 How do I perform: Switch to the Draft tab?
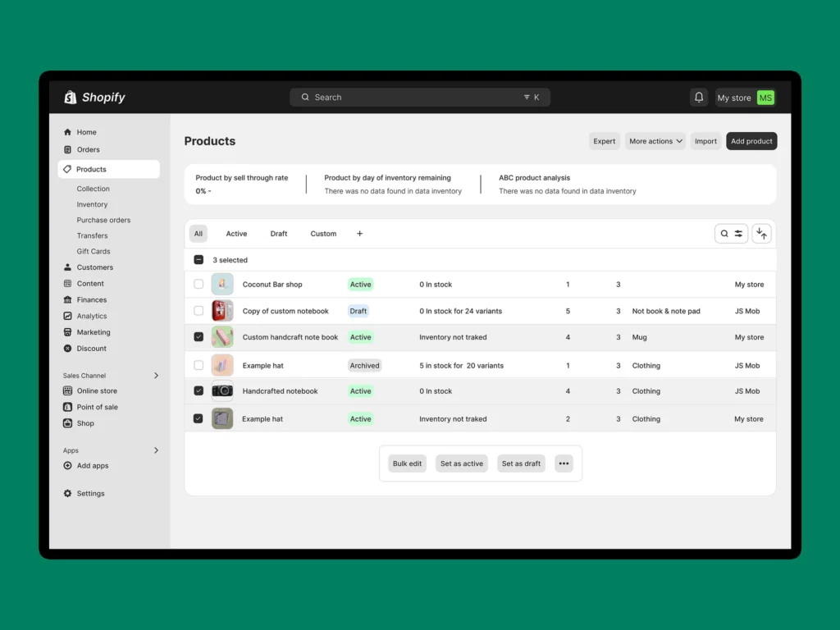[x=279, y=234]
